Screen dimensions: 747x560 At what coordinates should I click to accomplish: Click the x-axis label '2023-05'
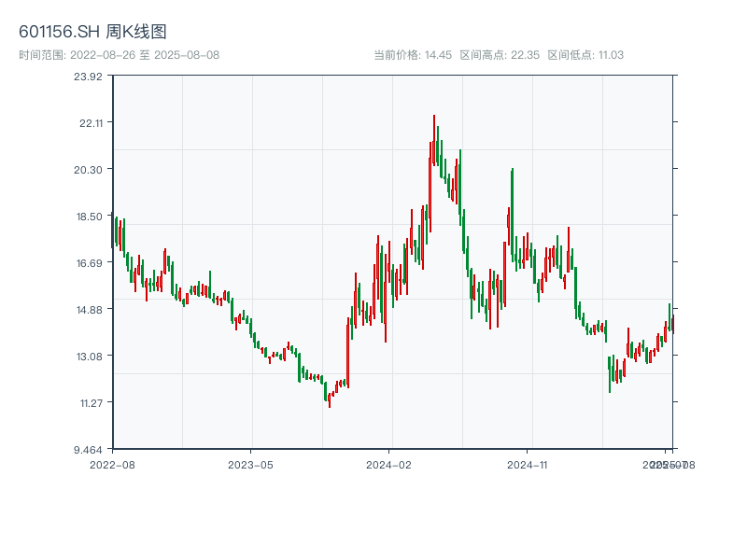tap(250, 465)
